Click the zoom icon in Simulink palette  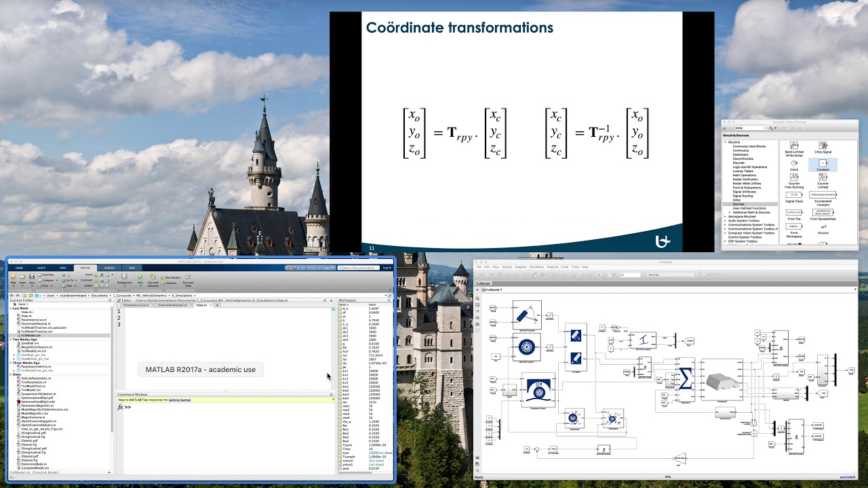(x=477, y=298)
